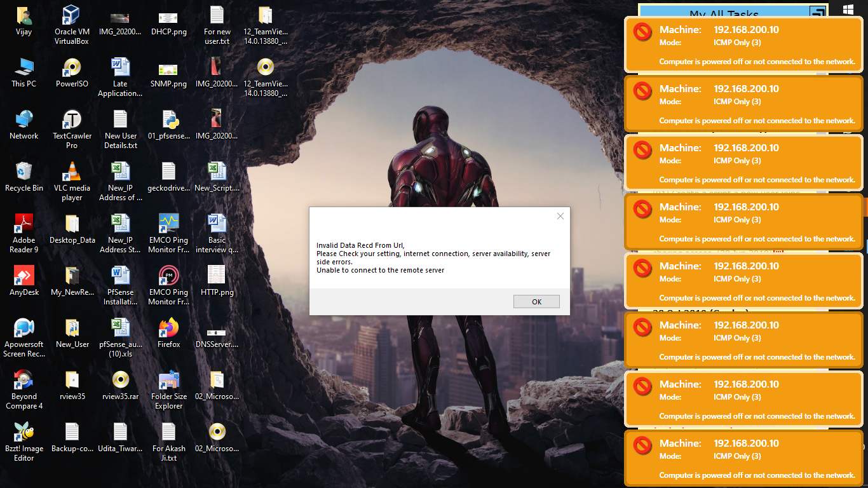Launch Firefox from the desktop

(168, 333)
